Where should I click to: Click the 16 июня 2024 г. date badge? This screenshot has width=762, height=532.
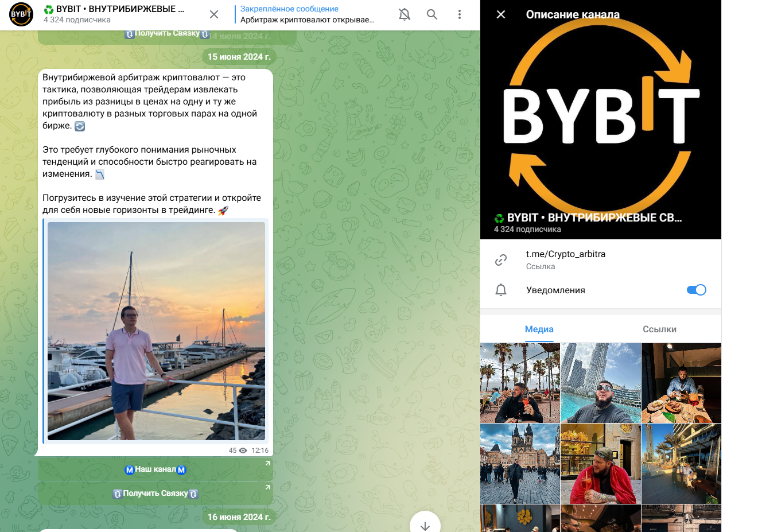pos(239,517)
